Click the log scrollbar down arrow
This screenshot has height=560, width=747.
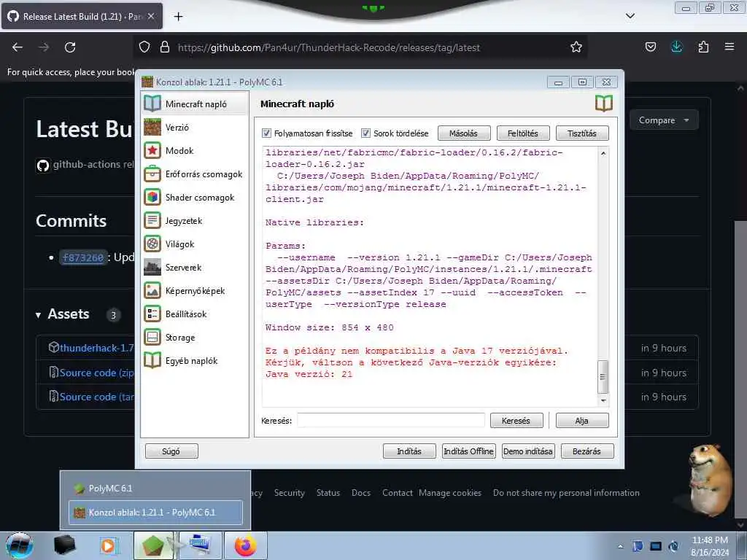(603, 400)
